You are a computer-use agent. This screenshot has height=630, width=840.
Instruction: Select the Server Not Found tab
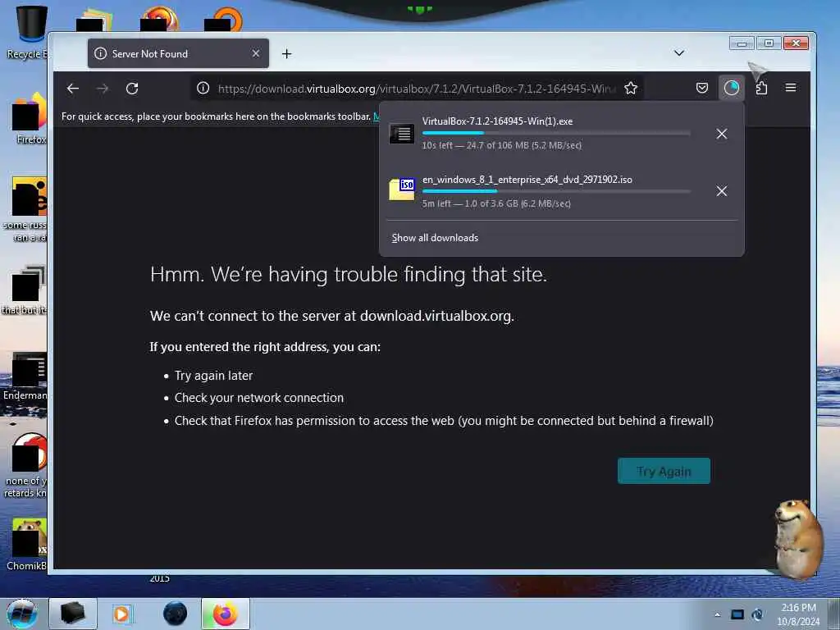(178, 53)
